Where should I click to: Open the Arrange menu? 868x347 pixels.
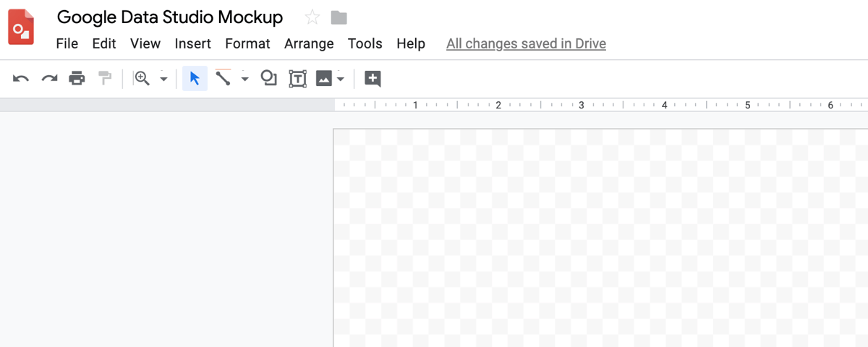pos(309,43)
